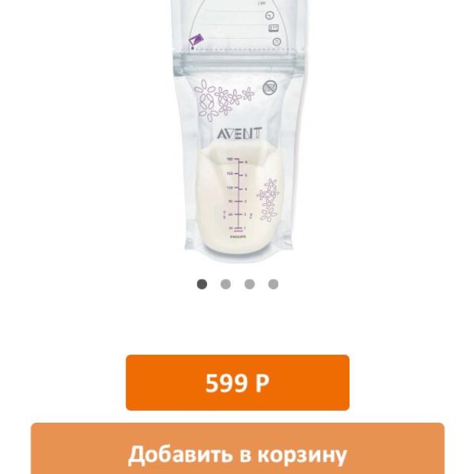Click the flower pattern beside the scale
476x474 pixels.
click(x=268, y=200)
